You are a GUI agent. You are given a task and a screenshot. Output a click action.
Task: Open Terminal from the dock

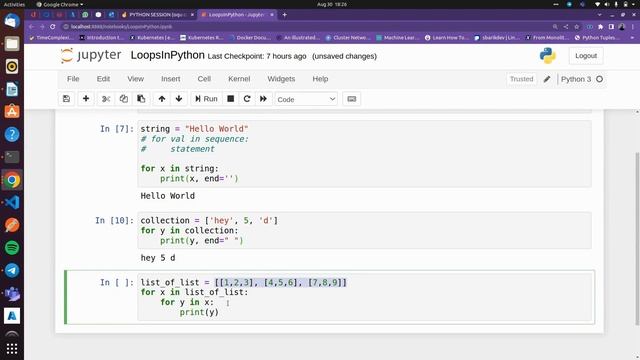click(x=12, y=157)
